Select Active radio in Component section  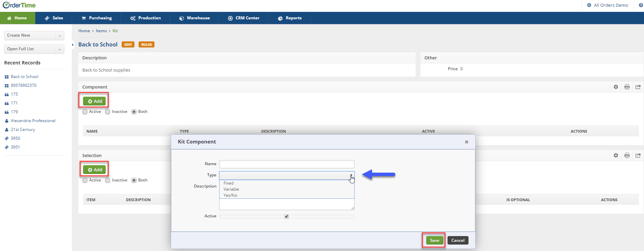click(x=85, y=112)
